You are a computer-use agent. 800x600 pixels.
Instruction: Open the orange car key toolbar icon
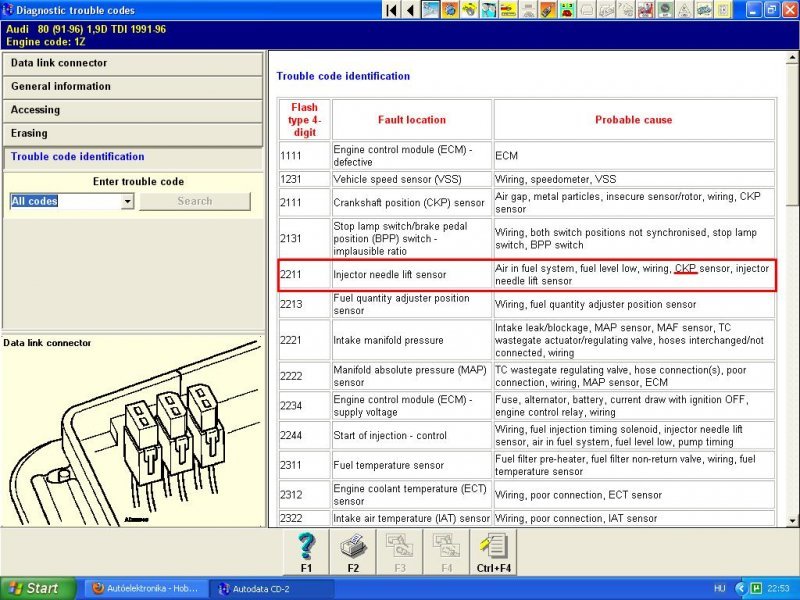(x=548, y=10)
